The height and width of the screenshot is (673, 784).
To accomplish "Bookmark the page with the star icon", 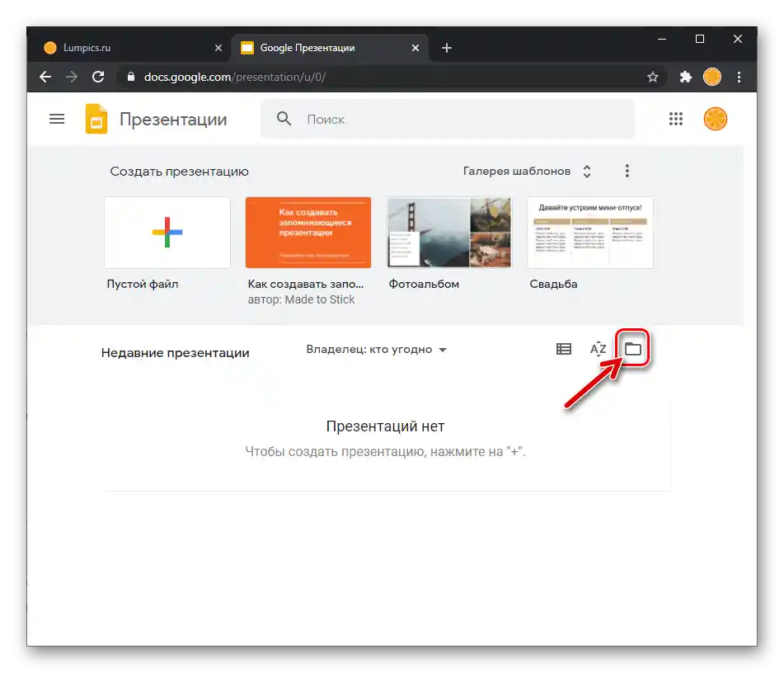I will (654, 77).
